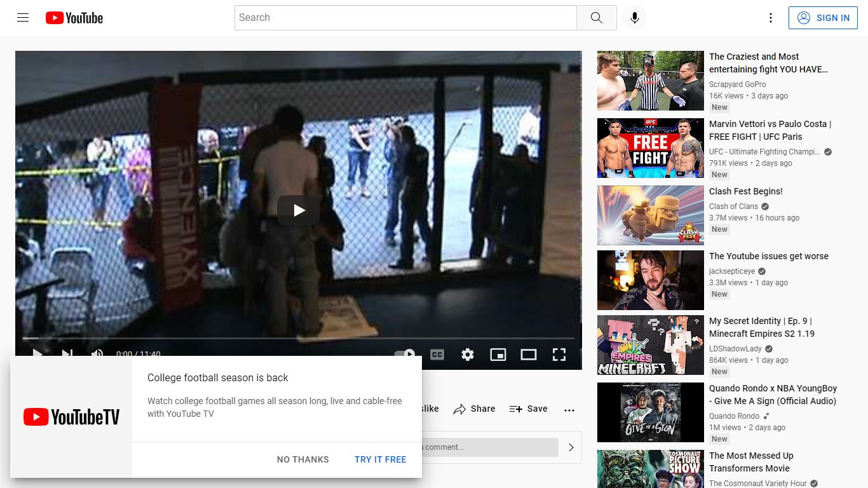This screenshot has width=868, height=488.
Task: Open 'My Secret Identity | Ep. 9' title
Action: click(x=762, y=327)
